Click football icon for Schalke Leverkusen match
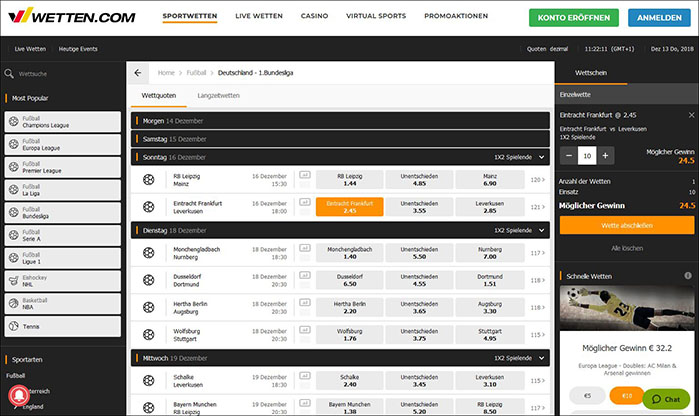The width and height of the screenshot is (699, 416). (148, 381)
